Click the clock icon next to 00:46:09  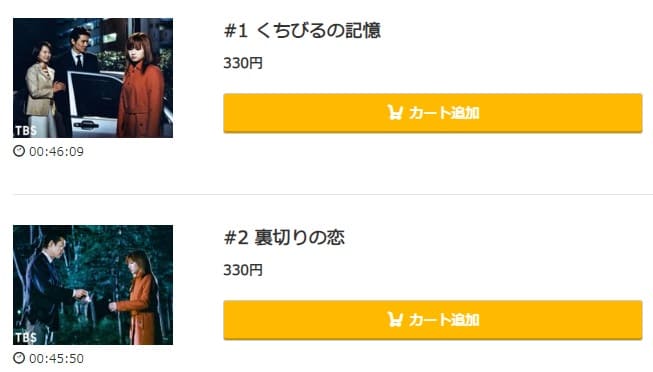coord(19,151)
